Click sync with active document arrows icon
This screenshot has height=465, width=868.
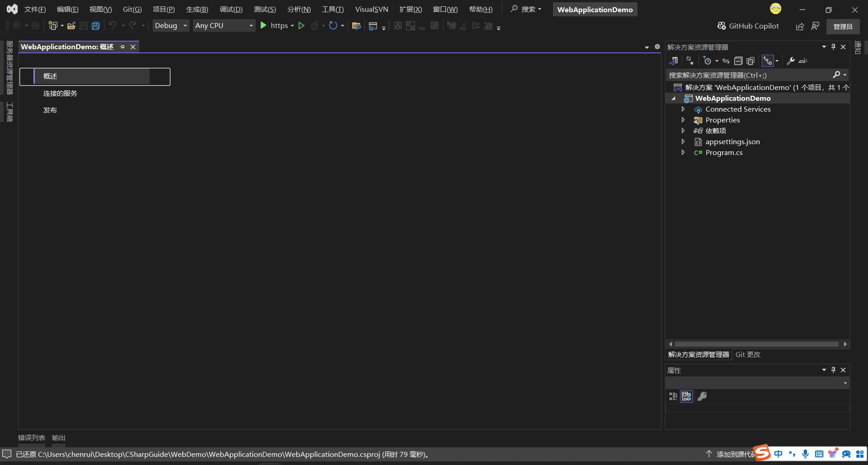726,61
